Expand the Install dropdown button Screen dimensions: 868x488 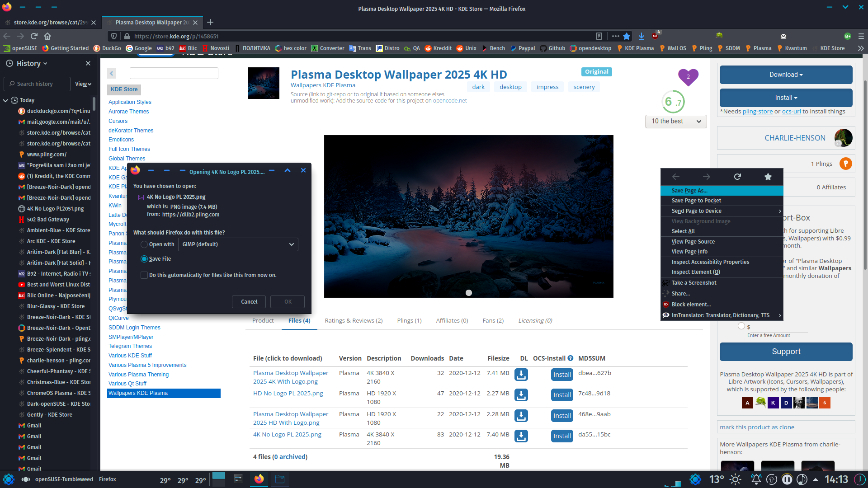coord(786,98)
